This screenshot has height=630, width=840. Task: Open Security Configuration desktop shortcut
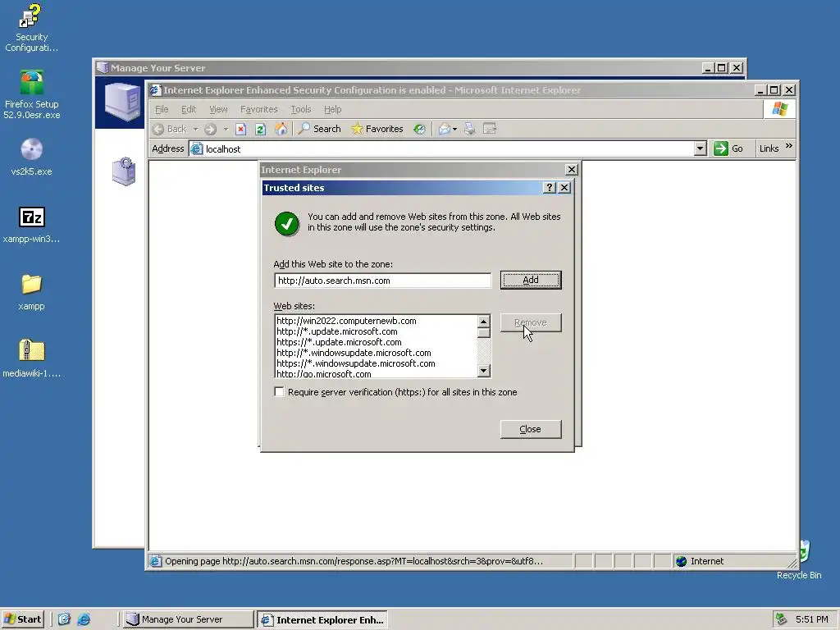(x=31, y=28)
